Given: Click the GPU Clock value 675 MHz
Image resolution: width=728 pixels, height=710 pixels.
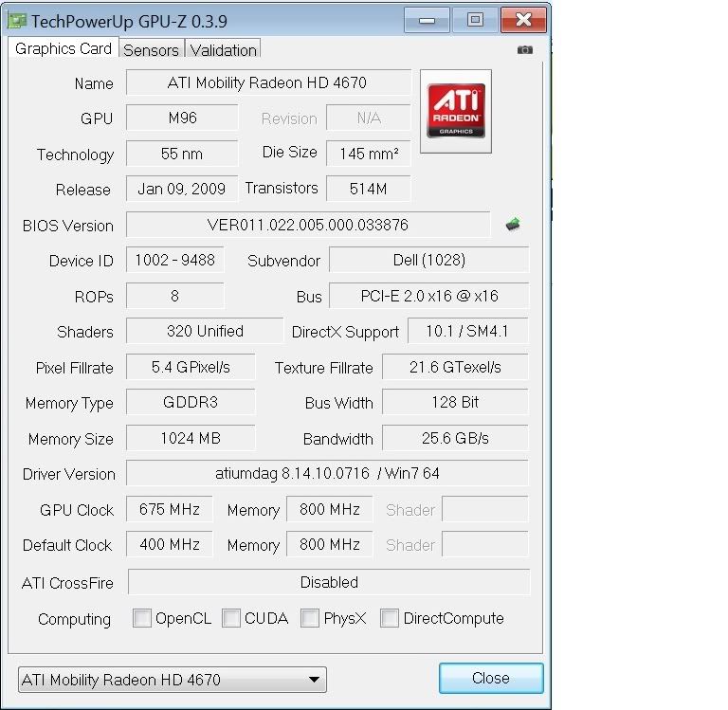Looking at the screenshot, I should [x=170, y=509].
